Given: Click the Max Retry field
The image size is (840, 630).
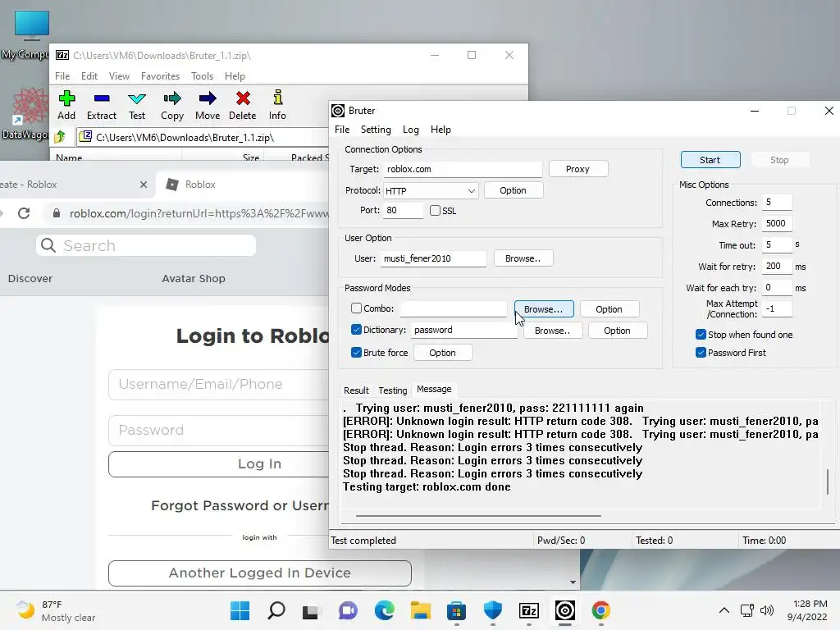Looking at the screenshot, I should (777, 223).
